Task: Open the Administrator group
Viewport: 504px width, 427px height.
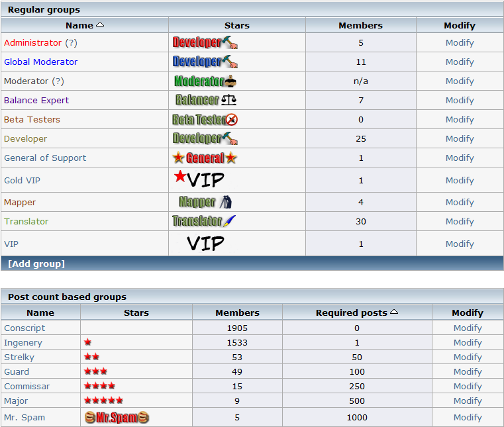Action: (x=33, y=43)
